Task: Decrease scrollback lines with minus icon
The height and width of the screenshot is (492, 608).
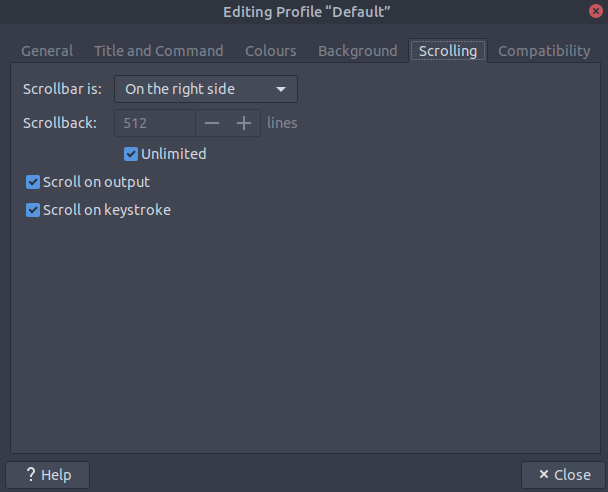Action: tap(211, 123)
